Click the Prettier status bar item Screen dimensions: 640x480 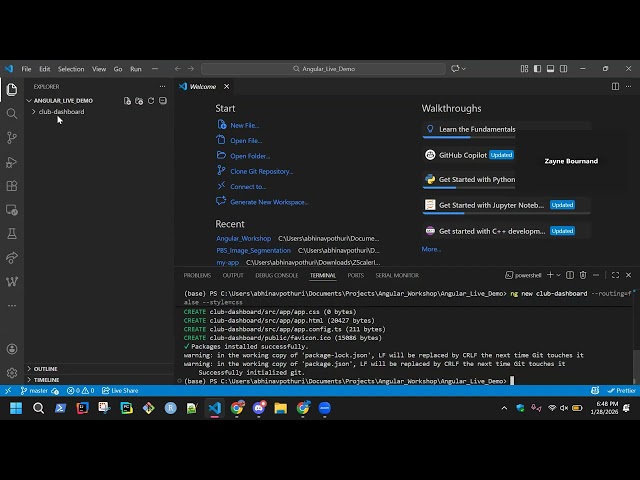[621, 391]
